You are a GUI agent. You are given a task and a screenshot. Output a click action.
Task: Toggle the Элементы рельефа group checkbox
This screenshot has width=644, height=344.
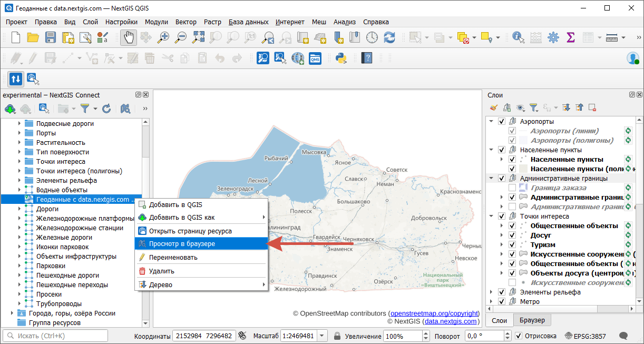[502, 292]
